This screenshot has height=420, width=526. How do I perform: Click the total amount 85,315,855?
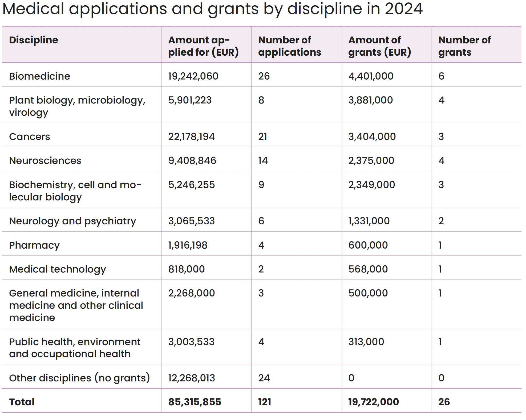[x=195, y=402]
